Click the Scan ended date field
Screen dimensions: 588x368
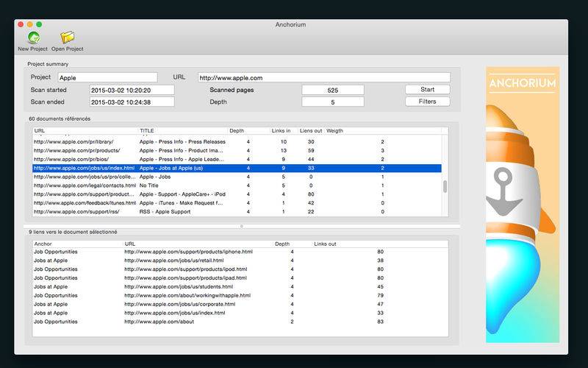pyautogui.click(x=132, y=102)
